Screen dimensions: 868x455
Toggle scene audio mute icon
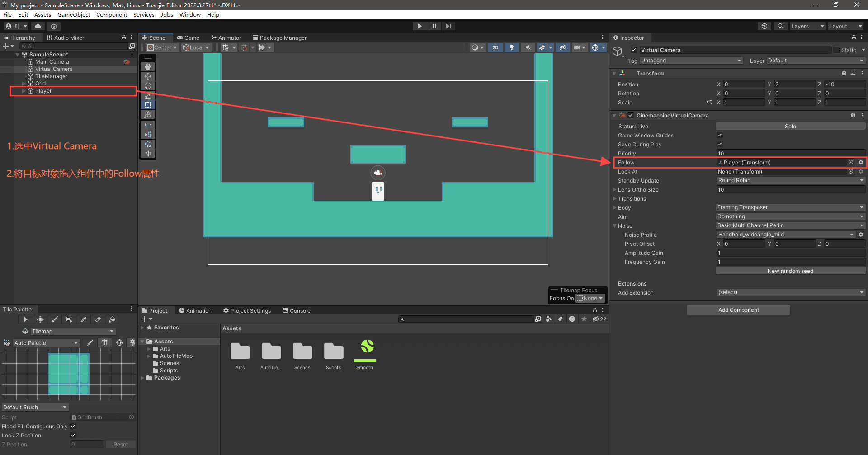pyautogui.click(x=528, y=47)
